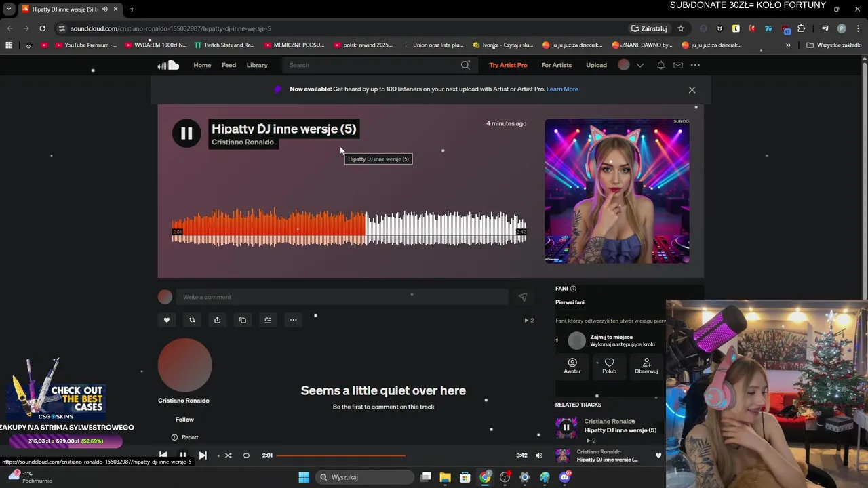Pause the track with the large header button
The height and width of the screenshot is (488, 868).
186,134
